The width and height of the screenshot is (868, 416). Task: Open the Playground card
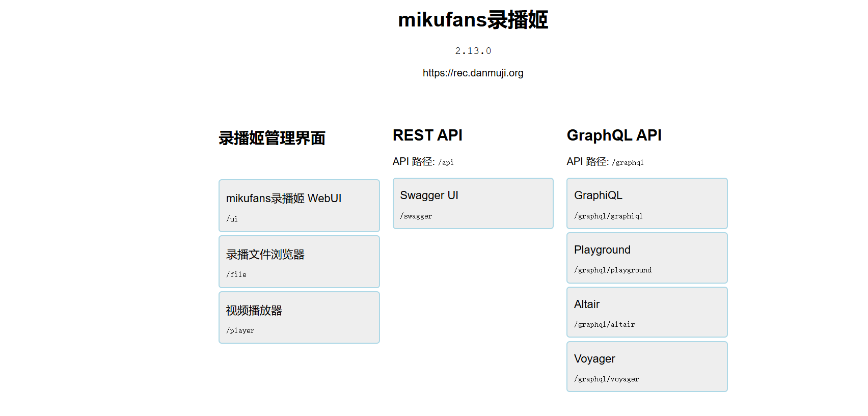coord(647,258)
